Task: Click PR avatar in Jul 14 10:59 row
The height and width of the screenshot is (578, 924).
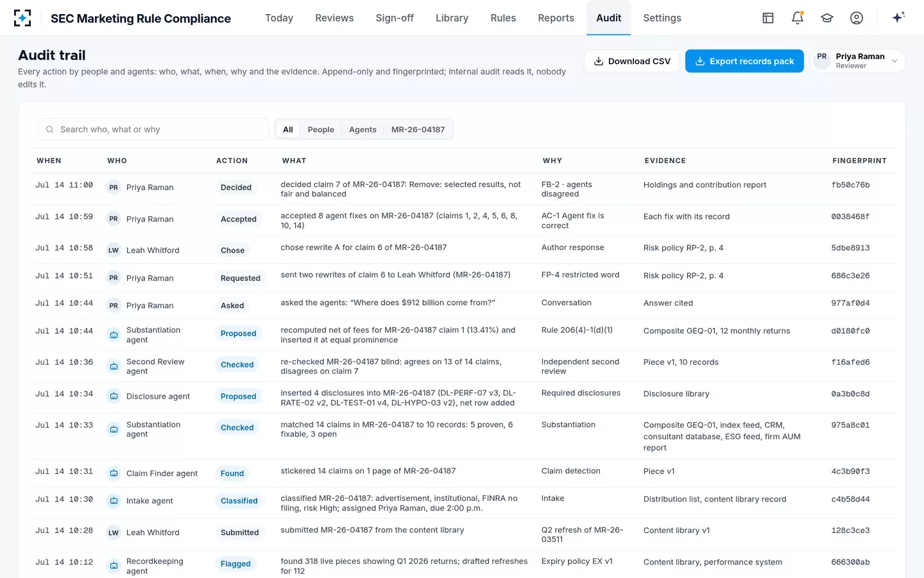Action: tap(114, 219)
